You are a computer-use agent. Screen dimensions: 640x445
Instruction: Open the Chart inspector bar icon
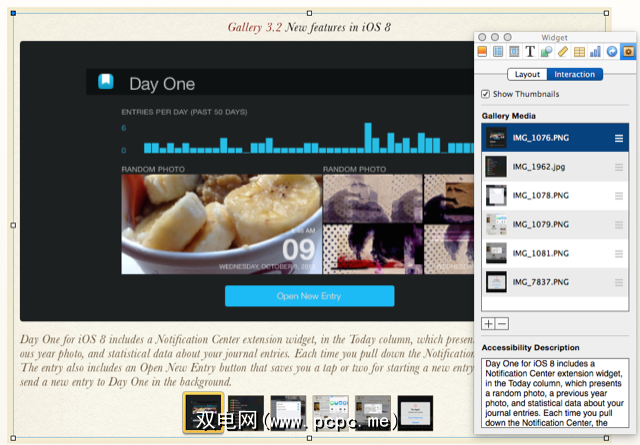coord(596,51)
